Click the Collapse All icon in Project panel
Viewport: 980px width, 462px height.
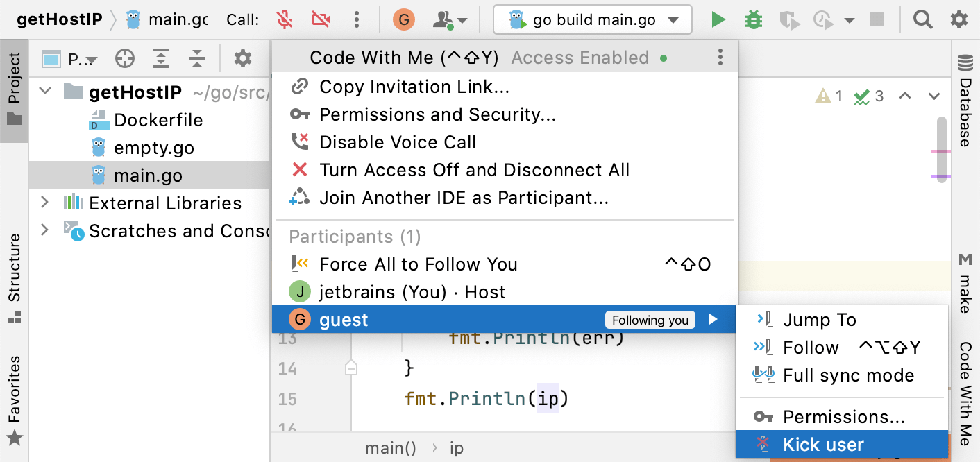click(197, 59)
